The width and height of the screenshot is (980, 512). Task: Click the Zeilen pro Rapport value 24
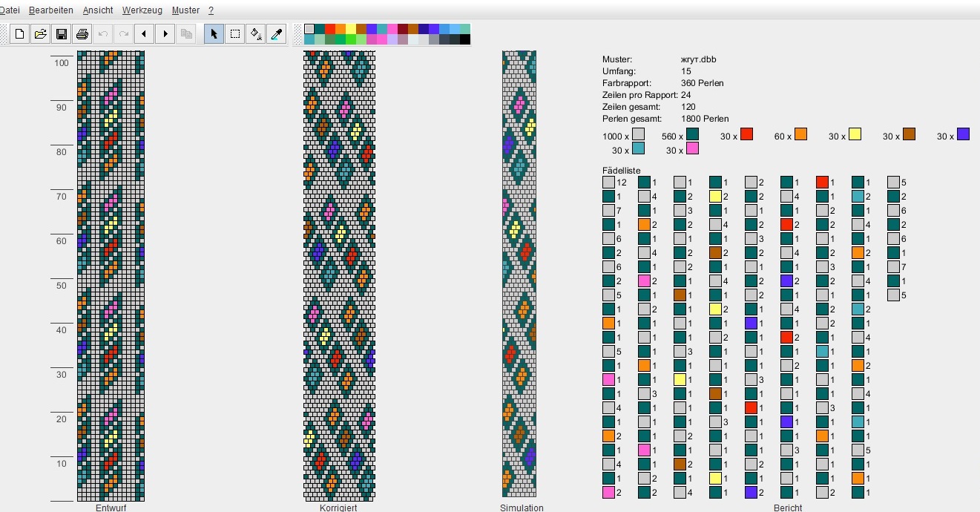(x=685, y=95)
